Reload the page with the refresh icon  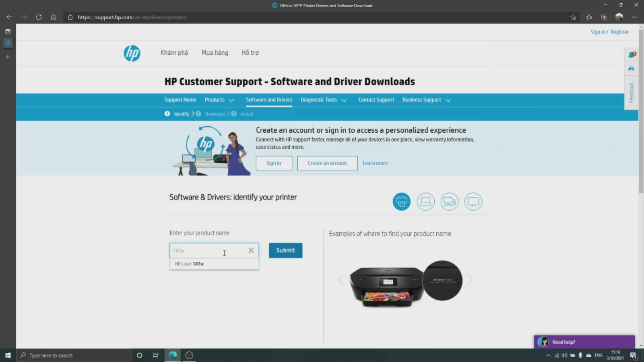(x=39, y=17)
